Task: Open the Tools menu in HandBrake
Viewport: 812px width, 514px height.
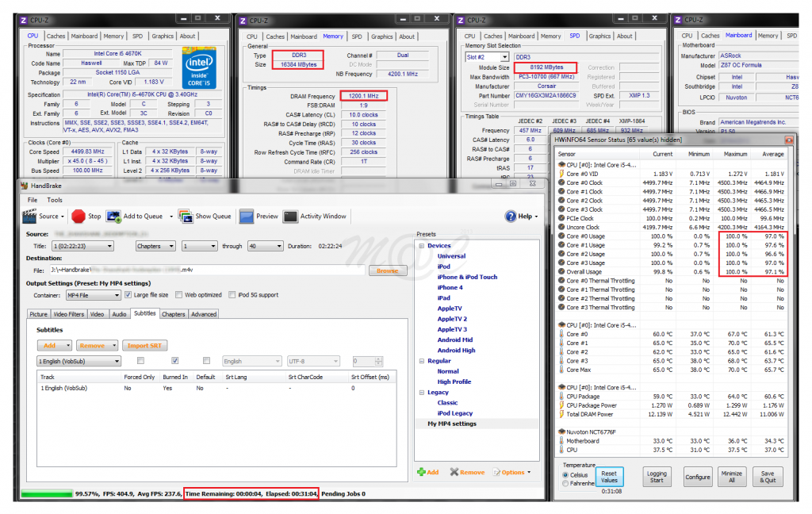Action: [x=55, y=200]
